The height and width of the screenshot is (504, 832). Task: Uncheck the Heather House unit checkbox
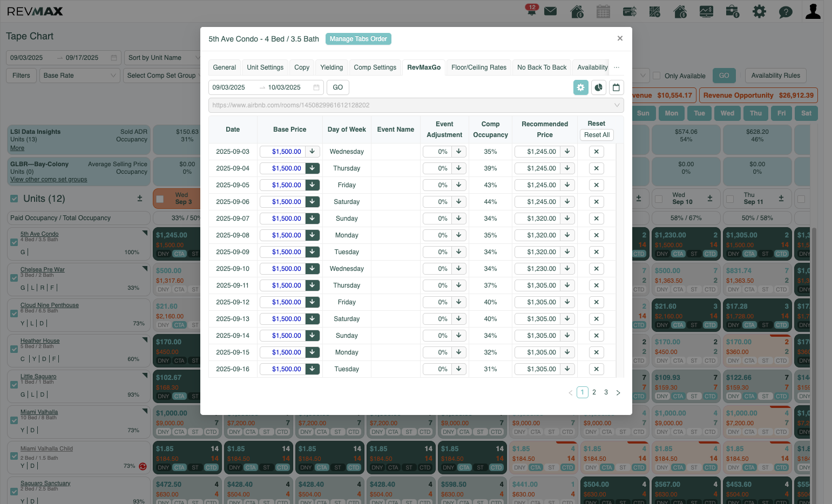14,349
